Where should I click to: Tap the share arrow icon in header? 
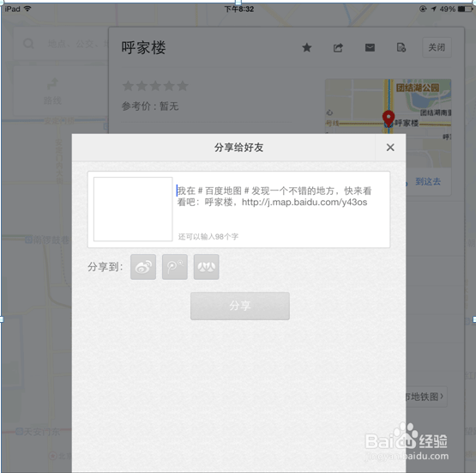click(x=338, y=47)
